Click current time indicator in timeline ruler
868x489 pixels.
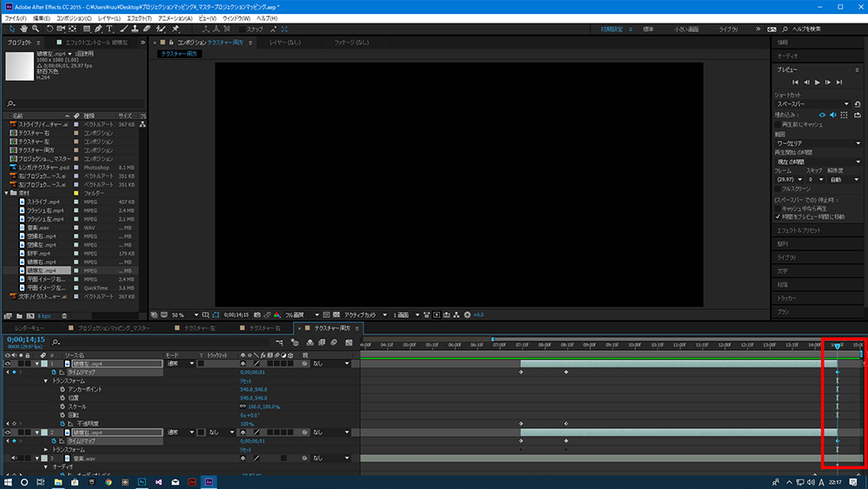837,346
